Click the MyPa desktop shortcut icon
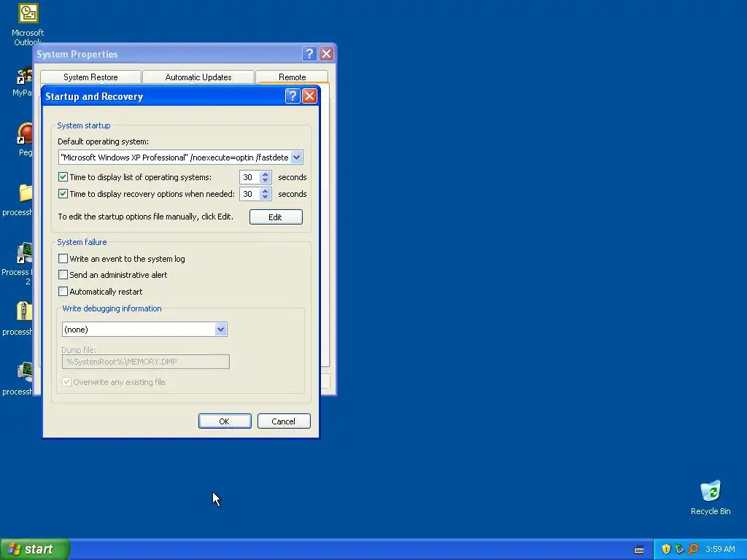The height and width of the screenshot is (560, 747). coord(24,76)
